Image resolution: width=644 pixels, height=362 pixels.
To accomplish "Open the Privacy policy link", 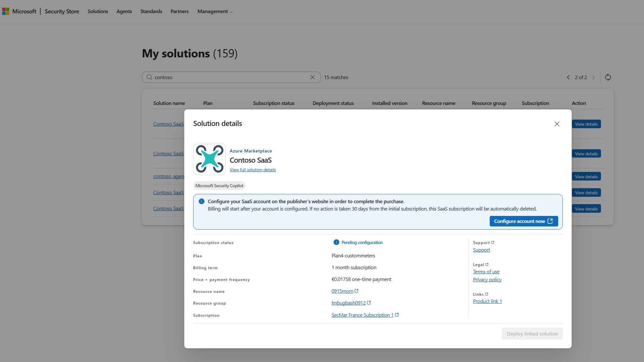I will tap(487, 279).
